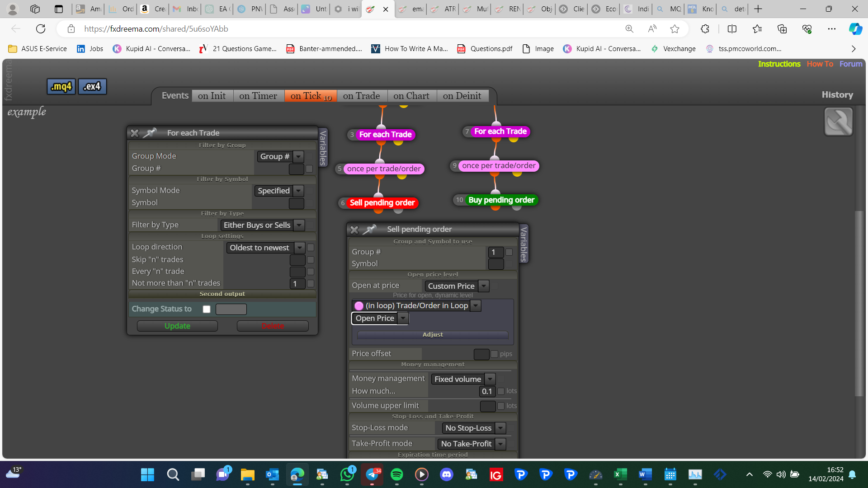868x488 pixels.
Task: Click the Change Status to color field
Action: 231,309
